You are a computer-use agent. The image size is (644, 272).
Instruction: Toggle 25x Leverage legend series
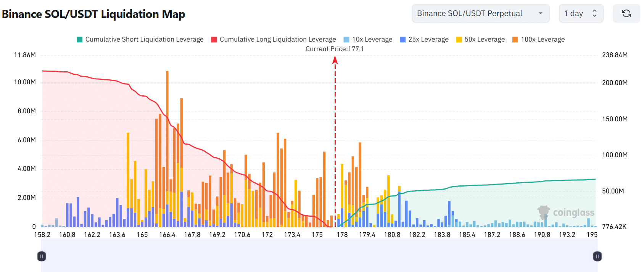(x=424, y=39)
